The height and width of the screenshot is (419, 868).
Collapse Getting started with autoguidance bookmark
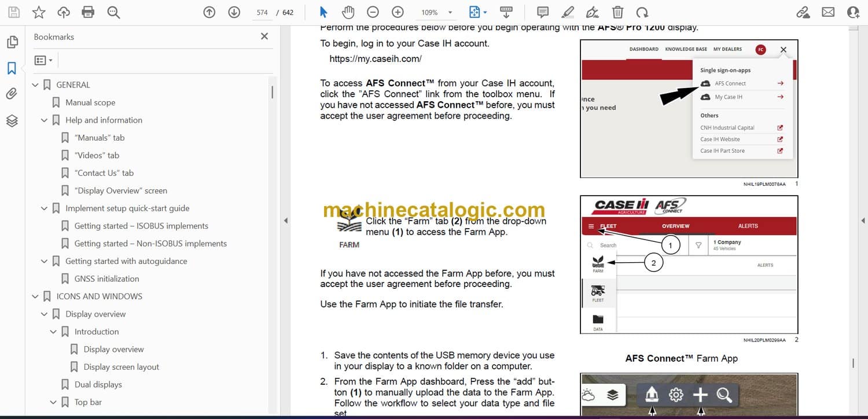click(x=45, y=262)
